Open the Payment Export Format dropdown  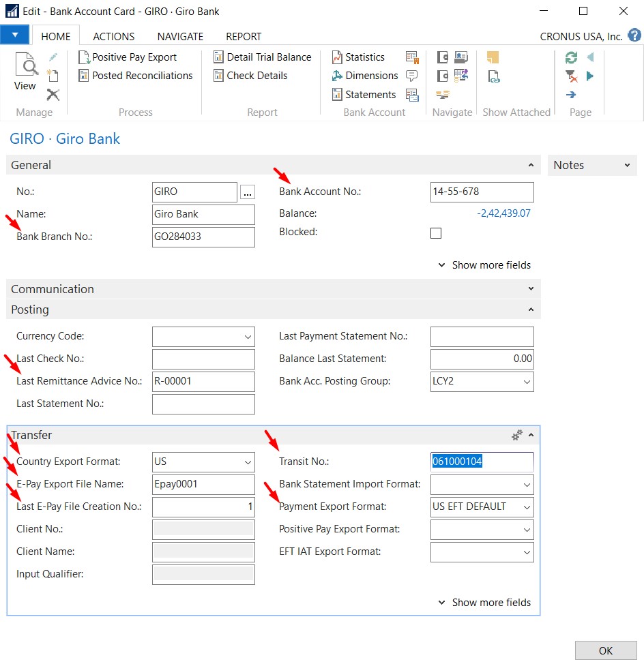coord(528,507)
